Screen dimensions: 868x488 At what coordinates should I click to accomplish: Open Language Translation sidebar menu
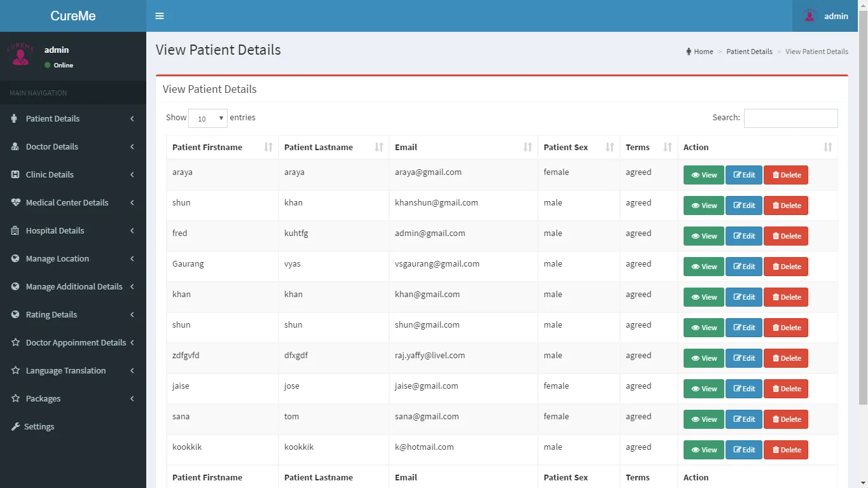[x=73, y=370]
